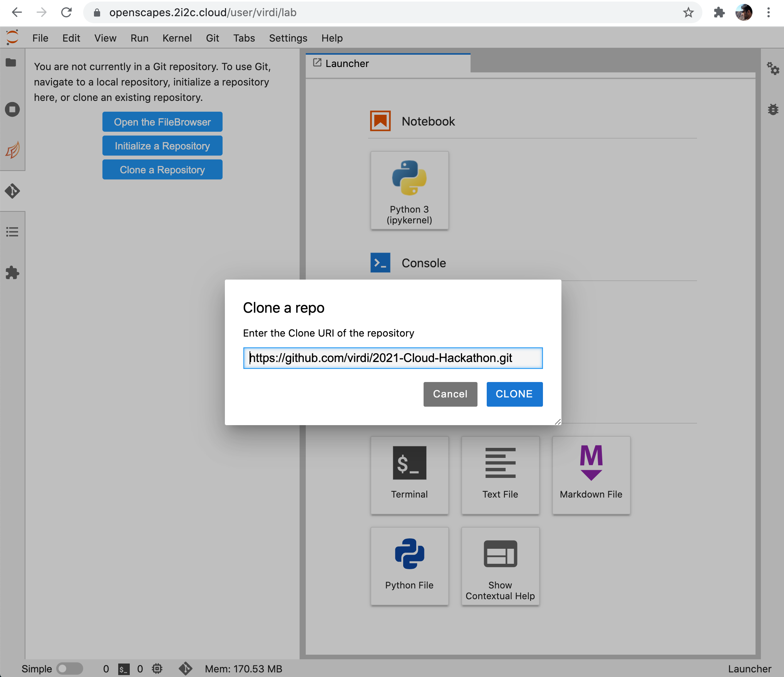Open the debugger bug icon
Viewport: 784px width, 677px height.
click(772, 109)
